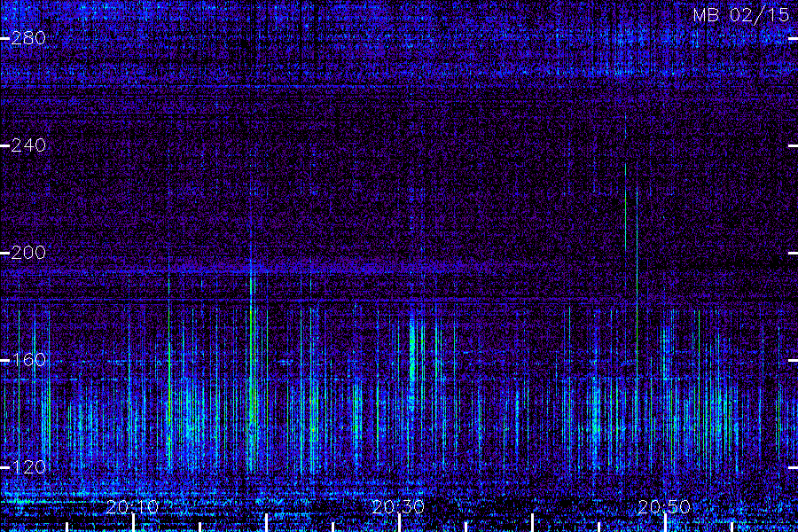Click the 20:50 time axis label
Image resolution: width=798 pixels, height=532 pixels.
pos(664,507)
